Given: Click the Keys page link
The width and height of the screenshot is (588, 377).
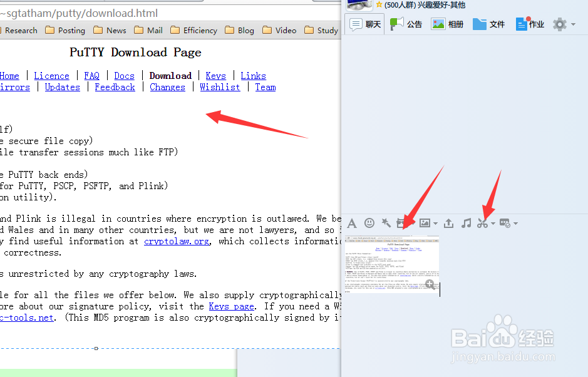Looking at the screenshot, I should tap(231, 306).
